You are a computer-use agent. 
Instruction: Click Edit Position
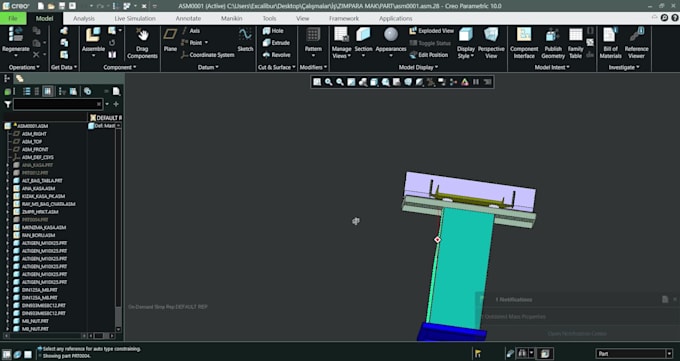428,55
